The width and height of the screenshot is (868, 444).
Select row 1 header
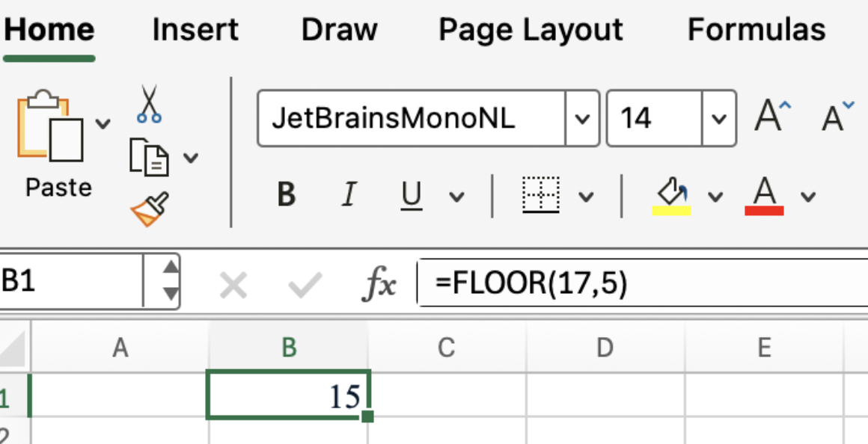tap(15, 395)
